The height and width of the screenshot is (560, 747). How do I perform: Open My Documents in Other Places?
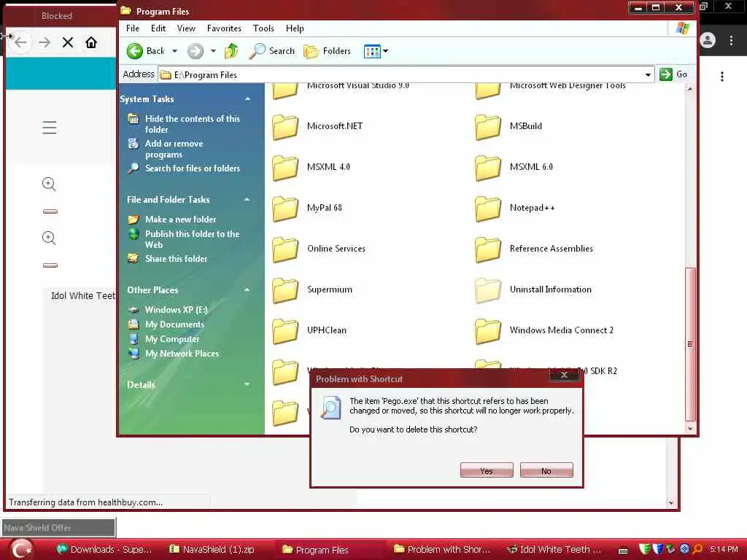[174, 324]
